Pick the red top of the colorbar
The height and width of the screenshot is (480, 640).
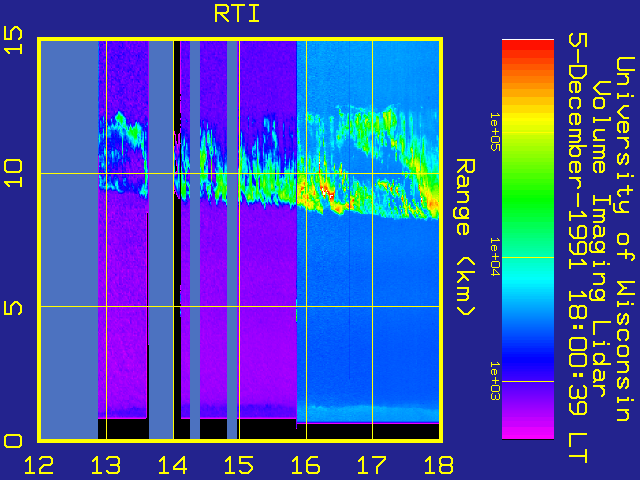[x=528, y=47]
